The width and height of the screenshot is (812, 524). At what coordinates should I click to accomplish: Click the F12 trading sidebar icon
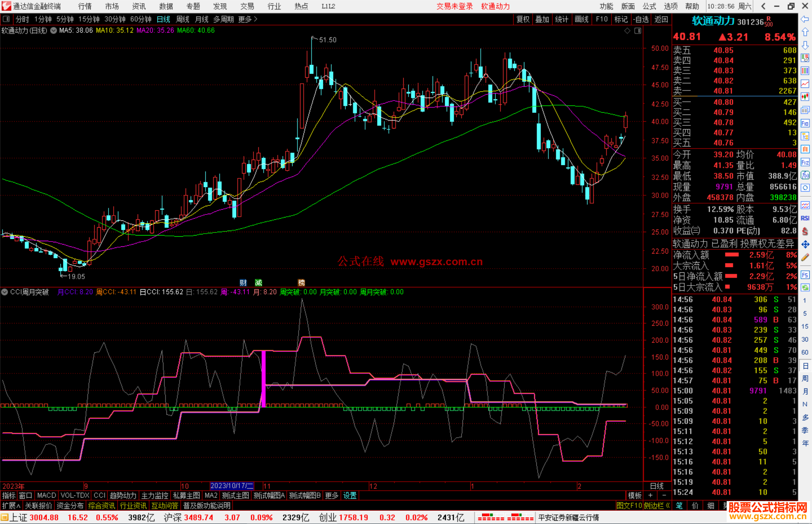[x=805, y=162]
